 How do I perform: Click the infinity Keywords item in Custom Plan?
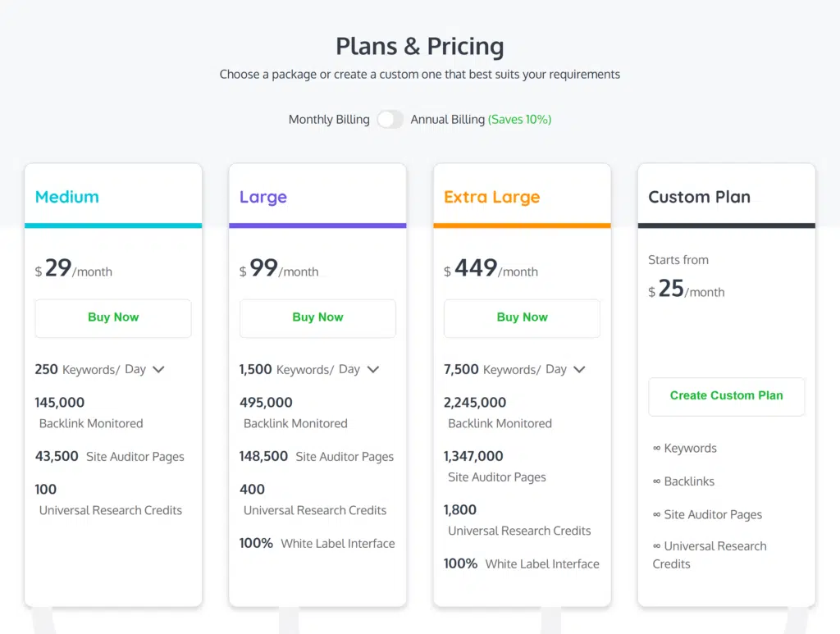click(x=685, y=449)
